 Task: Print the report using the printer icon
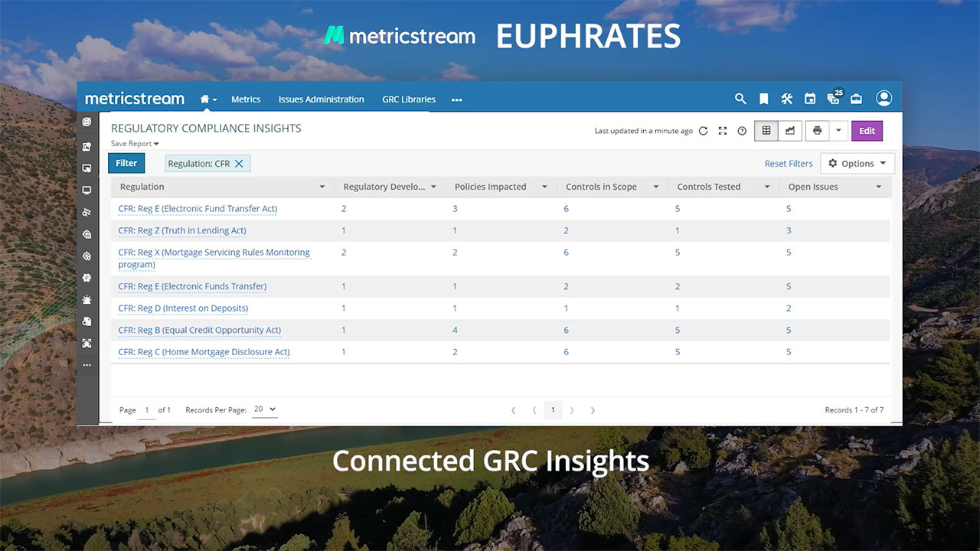click(818, 131)
